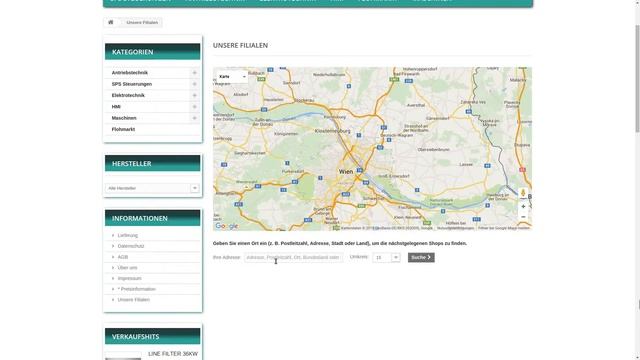Image resolution: width=640 pixels, height=360 pixels.
Task: Open the map Nutzungsbedingungen link
Action: coord(456,228)
